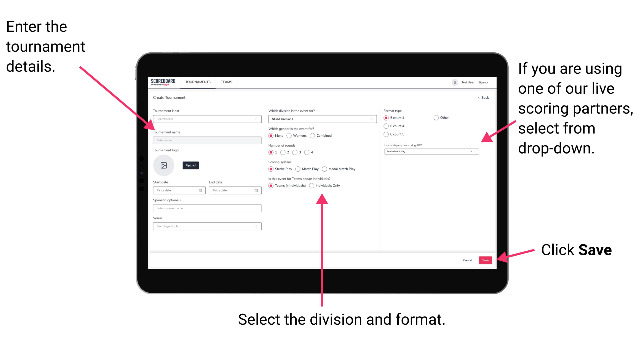Click the Upload tournament logo button
The height and width of the screenshot is (346, 644).
[x=191, y=165]
